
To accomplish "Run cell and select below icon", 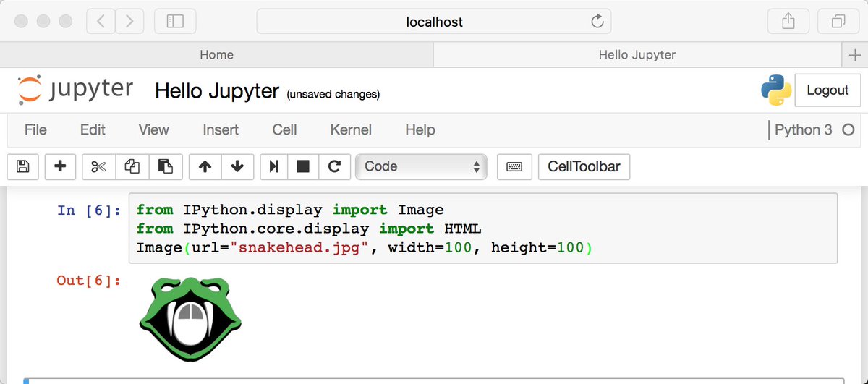I will (273, 166).
